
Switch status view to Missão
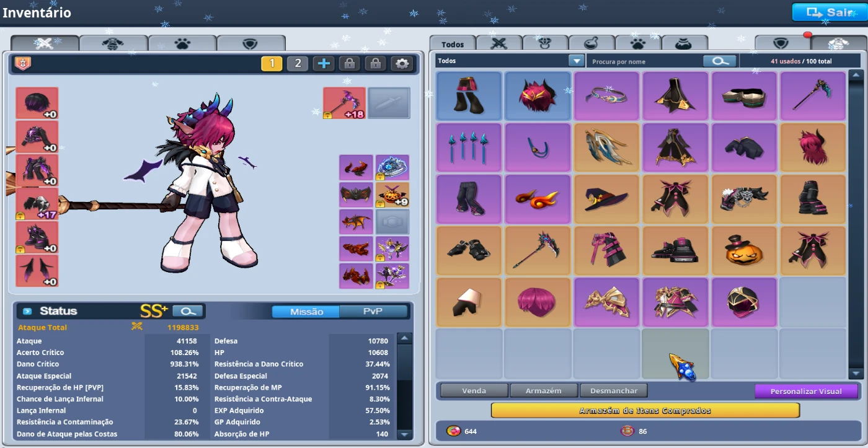point(306,311)
